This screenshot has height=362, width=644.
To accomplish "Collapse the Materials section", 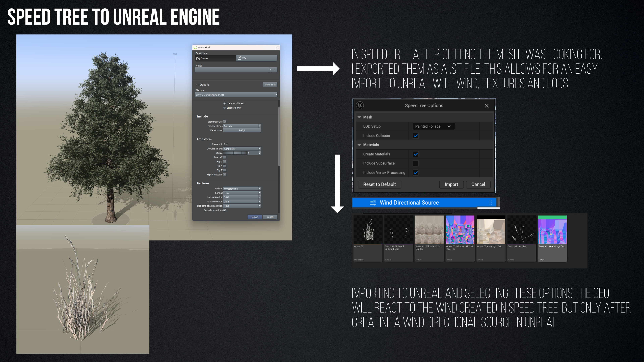I will (359, 145).
